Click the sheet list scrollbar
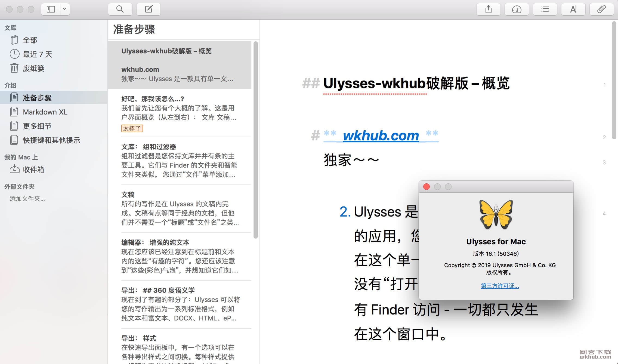Image resolution: width=618 pixels, height=364 pixels. [x=255, y=140]
